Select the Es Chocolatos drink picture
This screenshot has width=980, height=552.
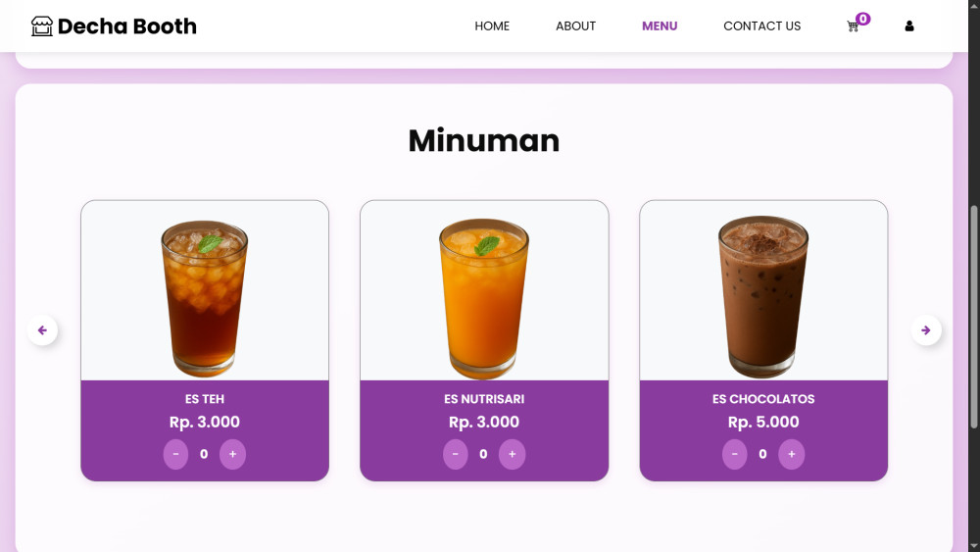pos(763,296)
